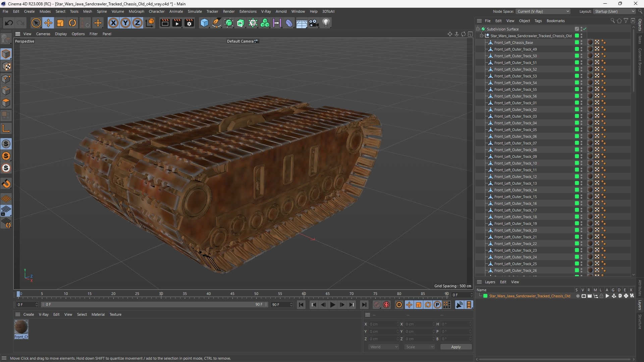Toggle X-axis lock
Viewport: 644px width, 362px height.
pos(113,23)
